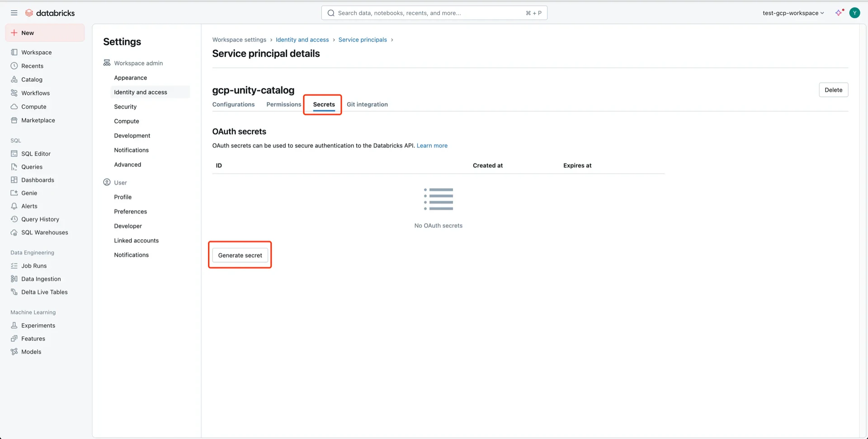
Task: Open the Query History icon
Action: click(x=14, y=219)
